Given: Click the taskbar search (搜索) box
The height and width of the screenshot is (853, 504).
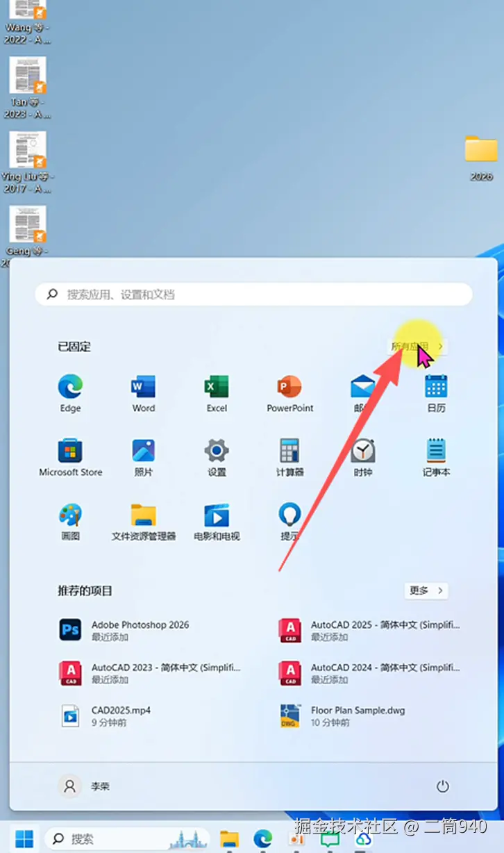Looking at the screenshot, I should coord(127,839).
